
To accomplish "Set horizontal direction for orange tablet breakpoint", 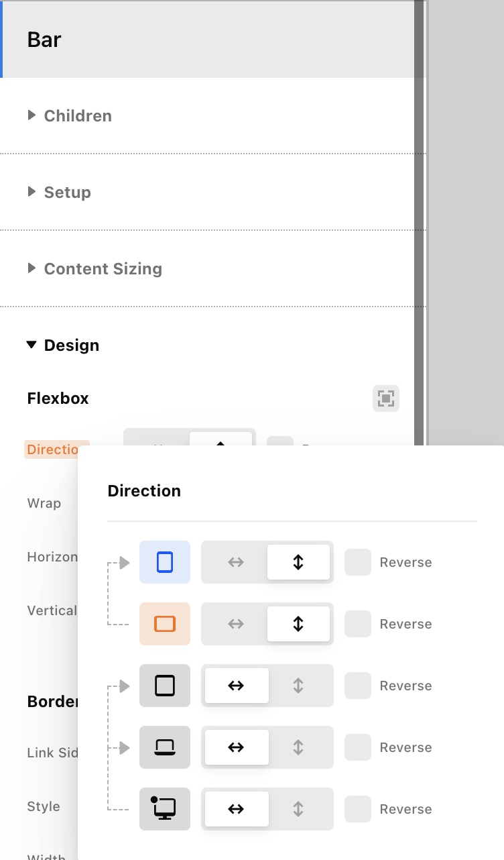I will tap(235, 624).
